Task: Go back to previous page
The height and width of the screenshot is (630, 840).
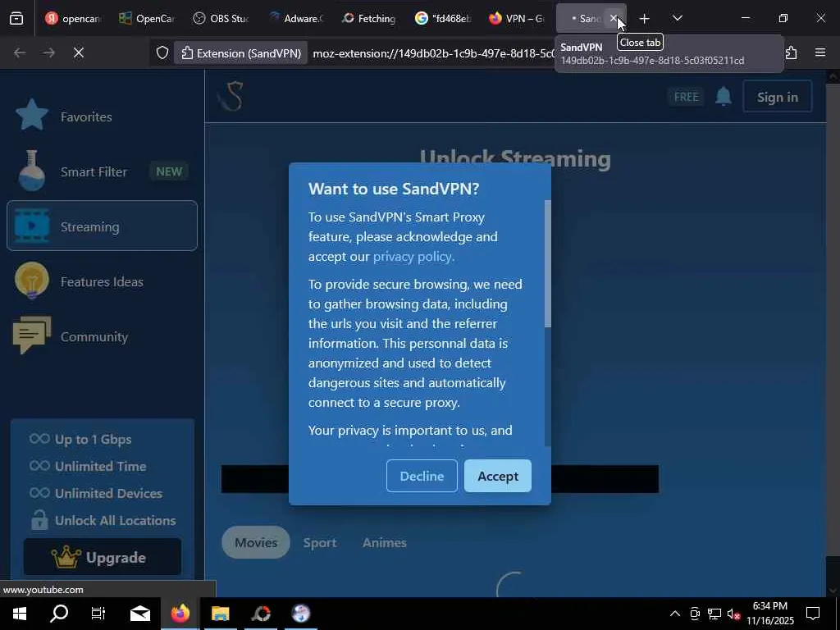Action: [x=20, y=52]
